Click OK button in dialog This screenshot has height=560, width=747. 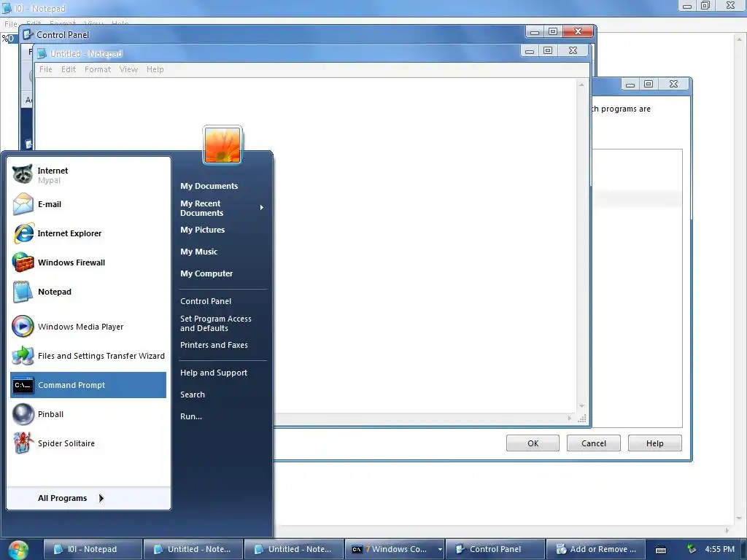click(533, 443)
